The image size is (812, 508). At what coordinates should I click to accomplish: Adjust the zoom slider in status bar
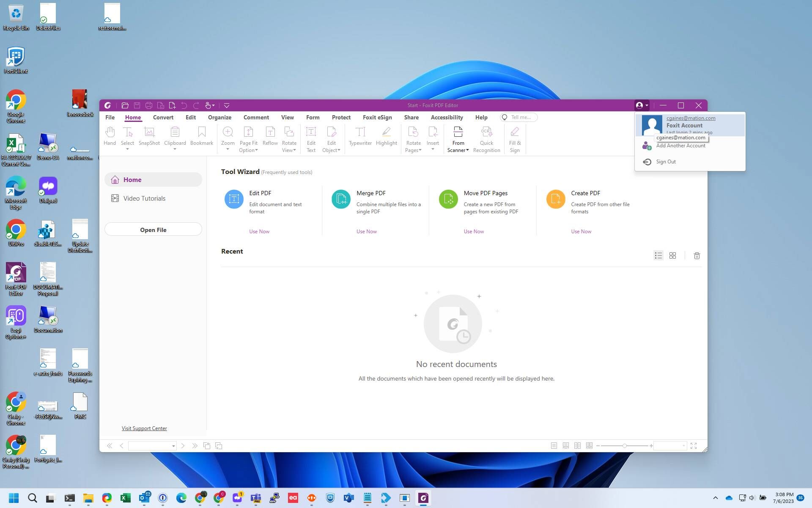(x=624, y=446)
